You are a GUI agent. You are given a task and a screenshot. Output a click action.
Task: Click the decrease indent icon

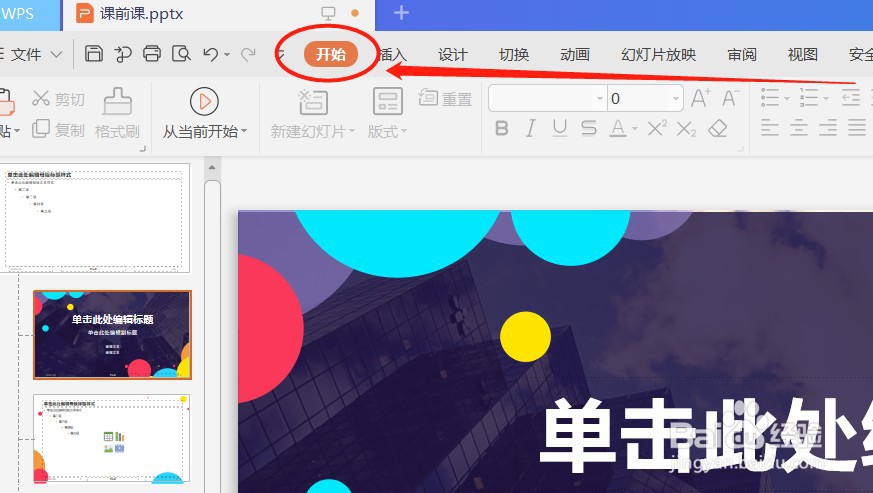pos(851,98)
